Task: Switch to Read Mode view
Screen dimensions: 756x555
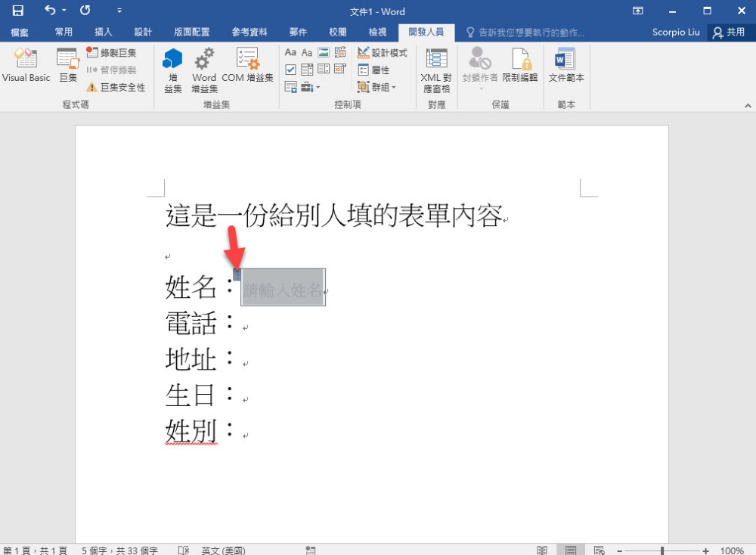Action: [x=542, y=550]
